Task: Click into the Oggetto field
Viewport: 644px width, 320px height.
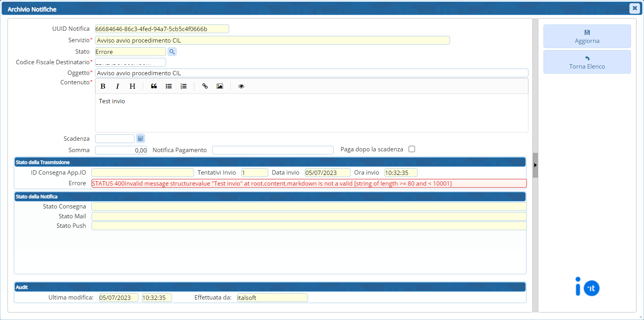Action: tap(311, 73)
